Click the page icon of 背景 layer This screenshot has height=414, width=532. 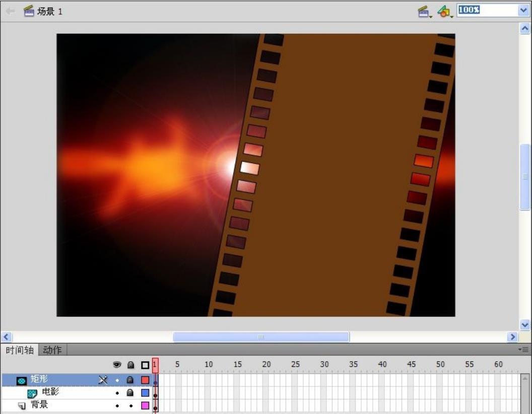coord(22,406)
